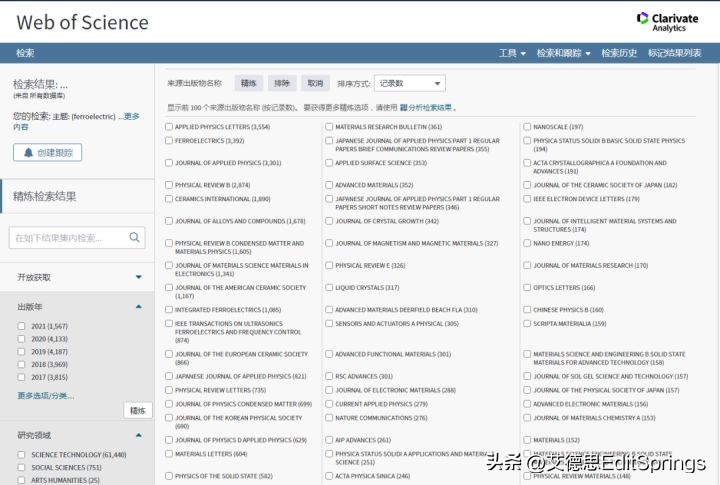Check APPLIED SURFACE SCIENCE (353) checkbox
The image size is (720, 485).
(329, 163)
